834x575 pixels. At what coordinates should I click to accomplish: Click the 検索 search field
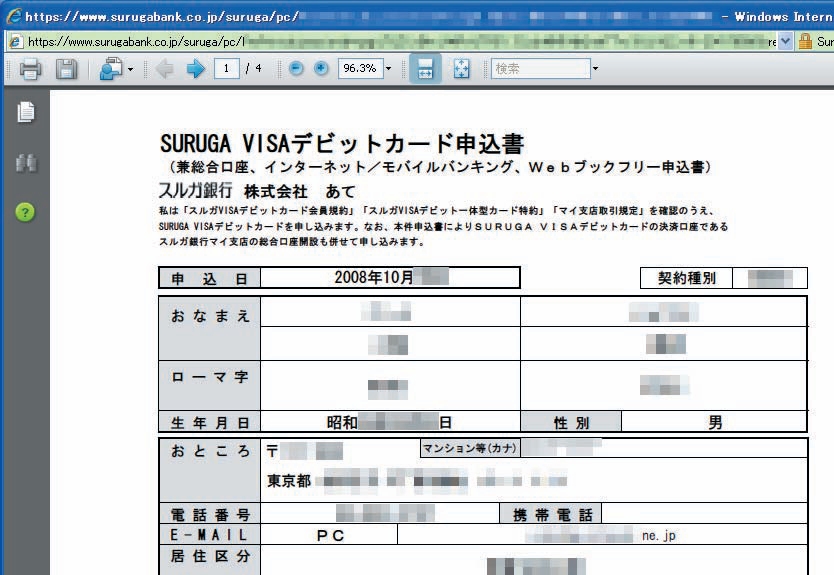coord(540,69)
